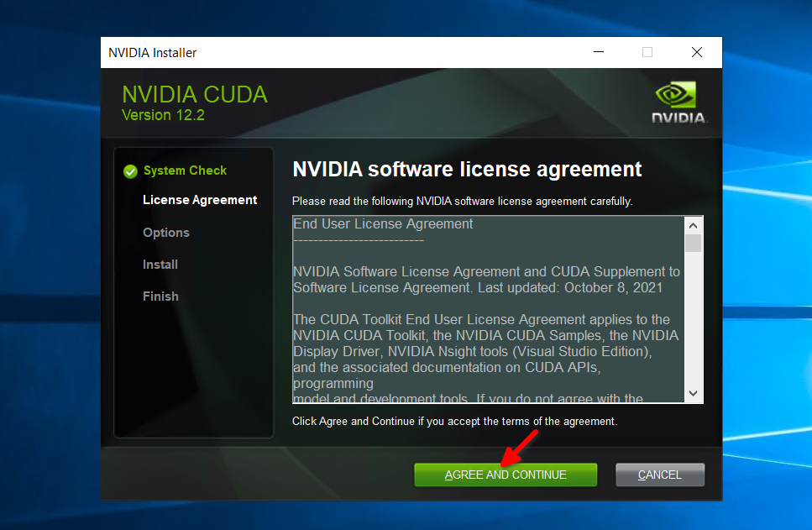
Task: Select the Finish step in sidebar
Action: click(x=160, y=296)
